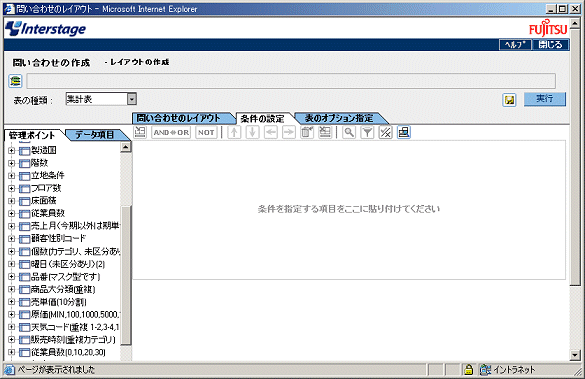Viewport: 585px width, 379px height.
Task: Click the table icon of 床面積
Action: coord(24,201)
